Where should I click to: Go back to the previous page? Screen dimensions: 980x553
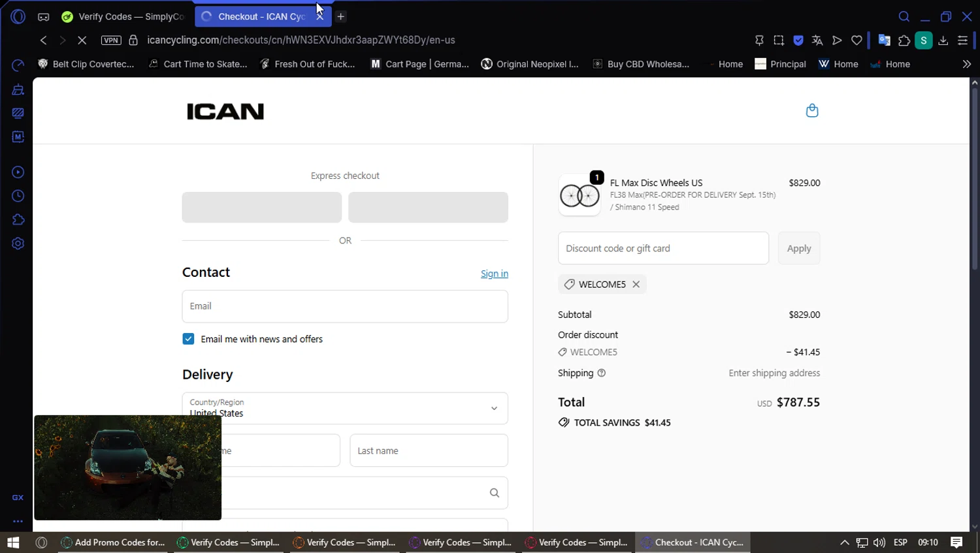[44, 40]
